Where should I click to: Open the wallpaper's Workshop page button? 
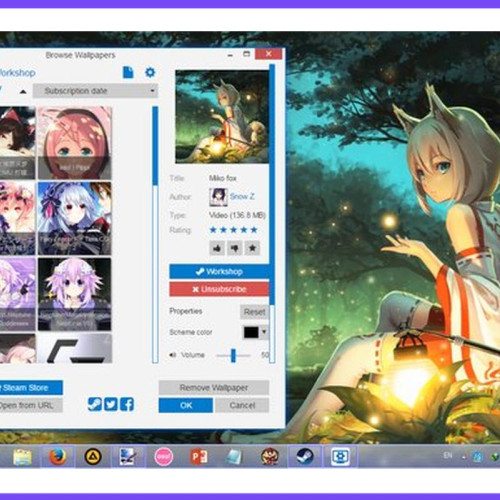(219, 272)
